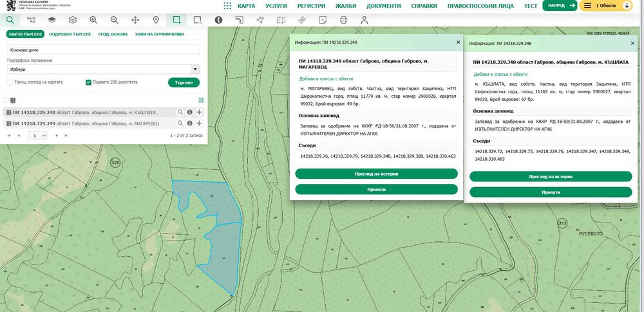Open the page number dropdown
The width and height of the screenshot is (644, 312).
(37, 136)
